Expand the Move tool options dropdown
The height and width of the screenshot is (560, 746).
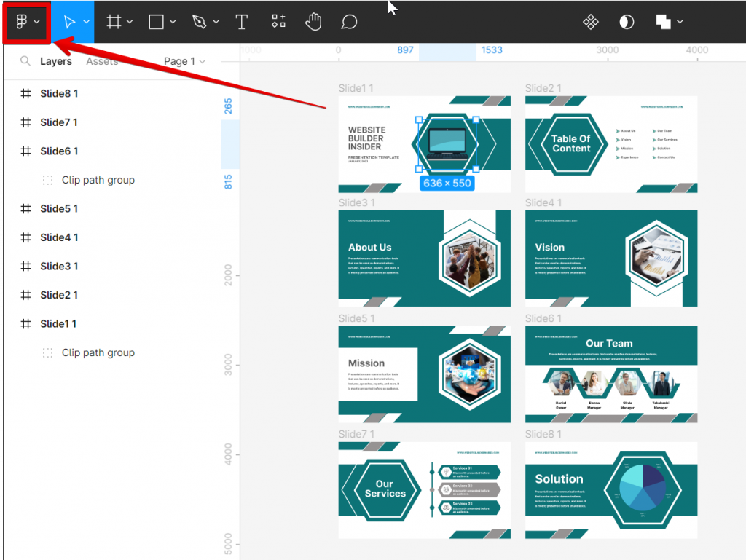(85, 21)
